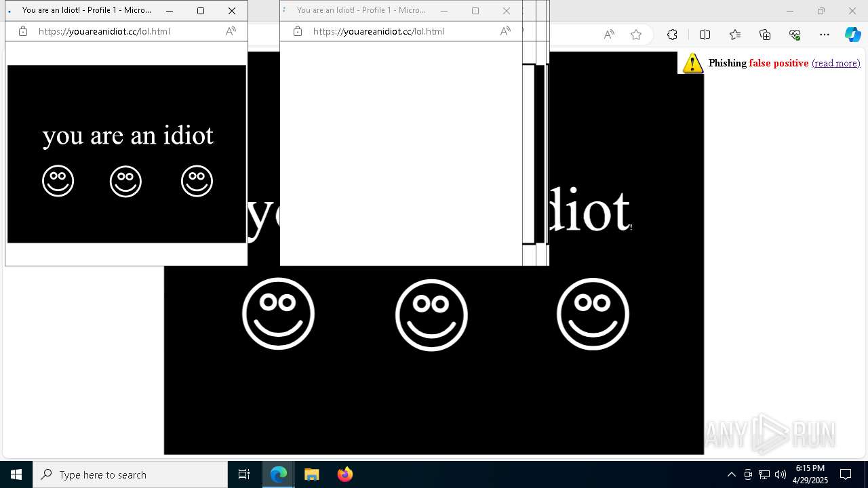The image size is (868, 488).
Task: Click the right large smiley on main page
Action: (x=593, y=314)
